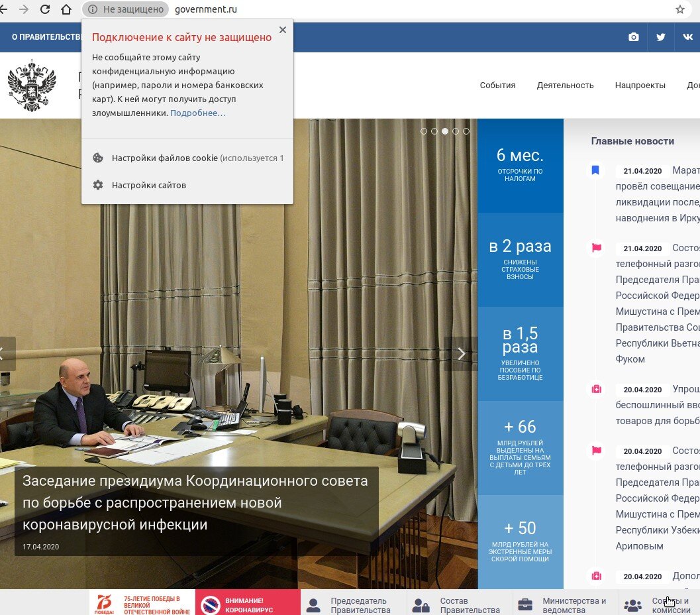
Task: Select the virus icon on the Коронавирус banner
Action: point(212,604)
